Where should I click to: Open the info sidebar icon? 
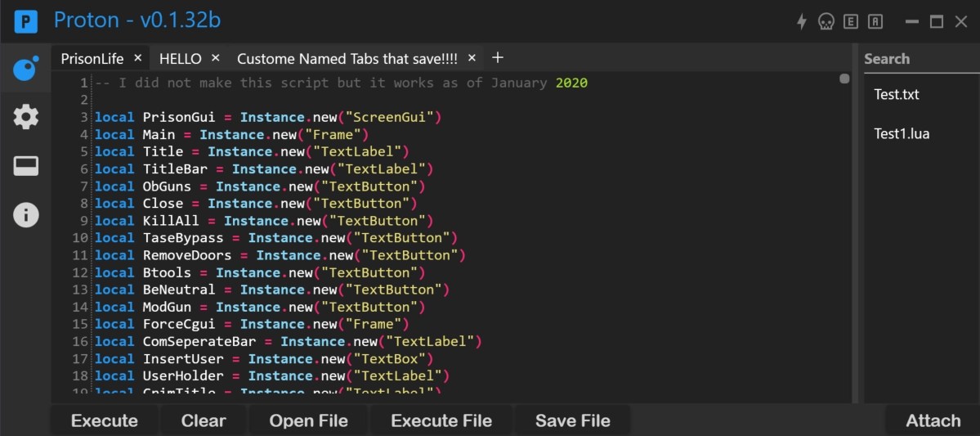25,214
